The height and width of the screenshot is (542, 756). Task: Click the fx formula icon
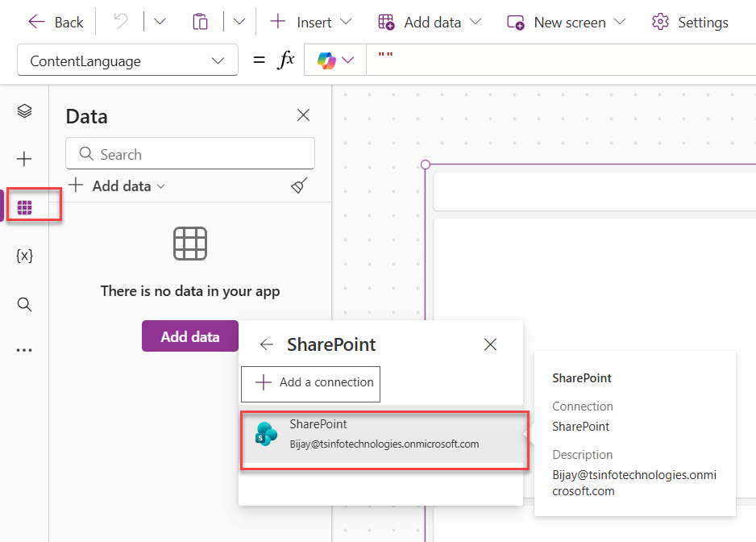click(x=286, y=60)
